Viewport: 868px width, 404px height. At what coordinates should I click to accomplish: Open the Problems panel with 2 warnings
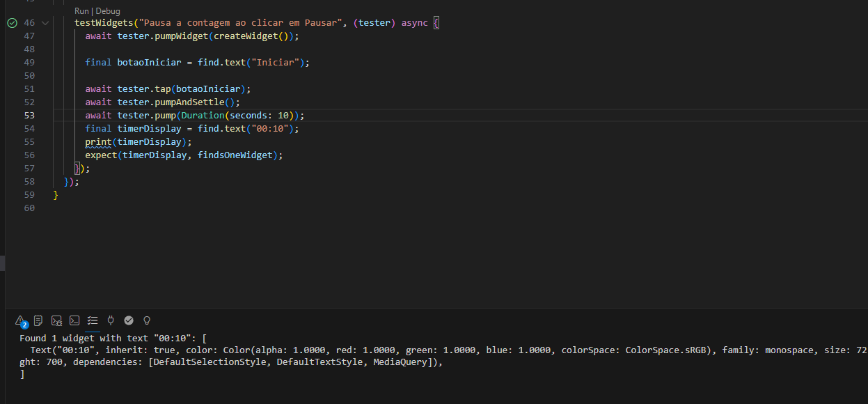(x=21, y=321)
